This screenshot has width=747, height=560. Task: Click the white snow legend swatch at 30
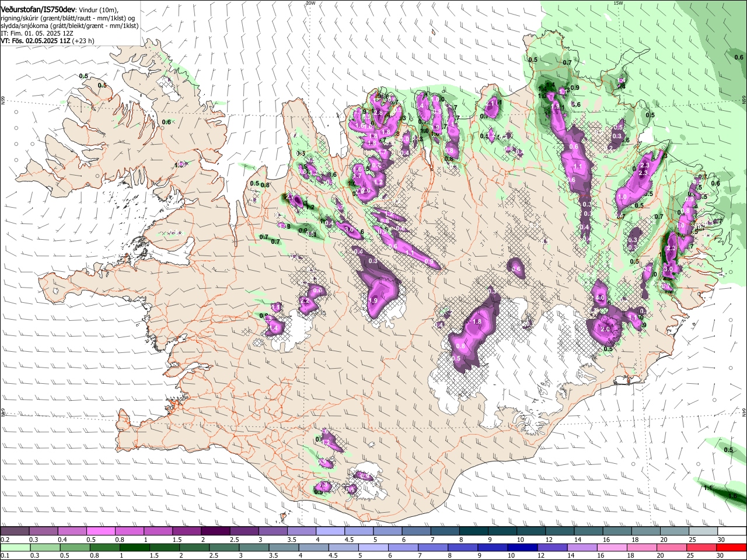tap(732, 531)
